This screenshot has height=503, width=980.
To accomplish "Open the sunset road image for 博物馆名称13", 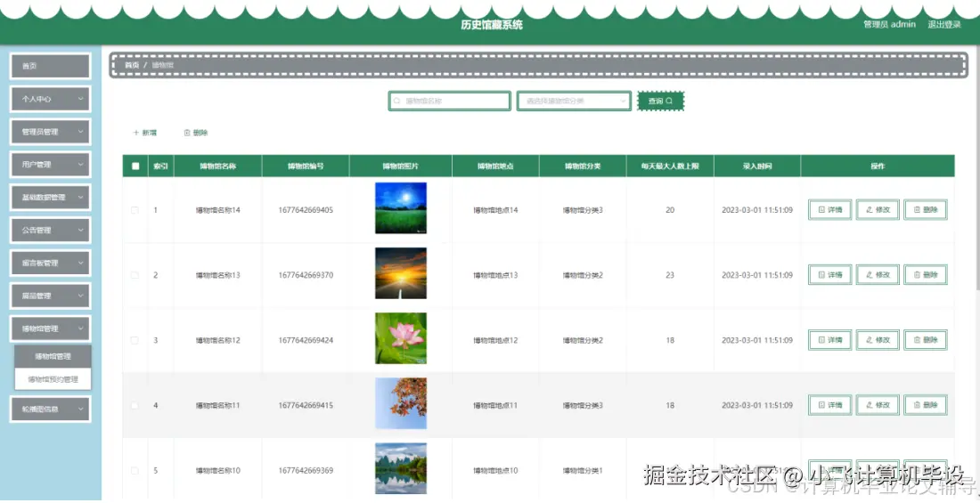I will tap(401, 273).
